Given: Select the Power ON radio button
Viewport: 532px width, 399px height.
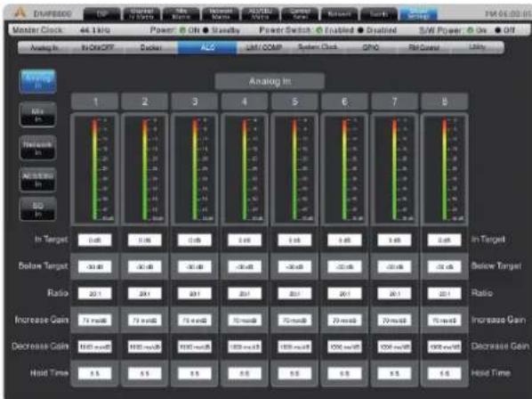Looking at the screenshot, I should tap(182, 30).
